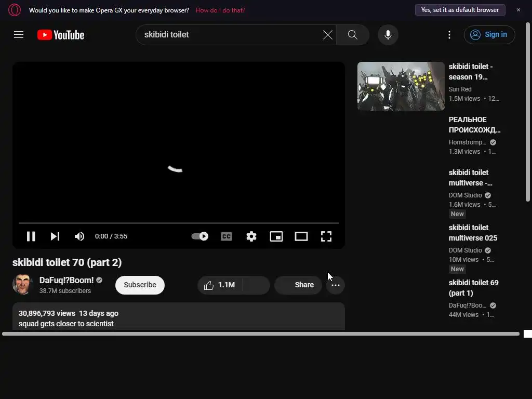This screenshot has height=399, width=532.
Task: Click DOM Studio under multiverse 025
Action: point(465,250)
